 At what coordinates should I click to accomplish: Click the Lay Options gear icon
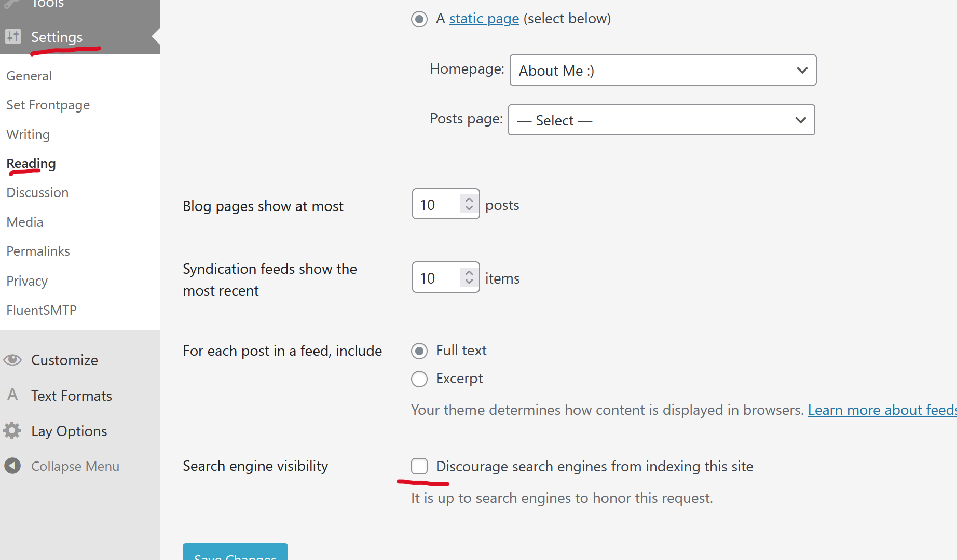pyautogui.click(x=12, y=431)
